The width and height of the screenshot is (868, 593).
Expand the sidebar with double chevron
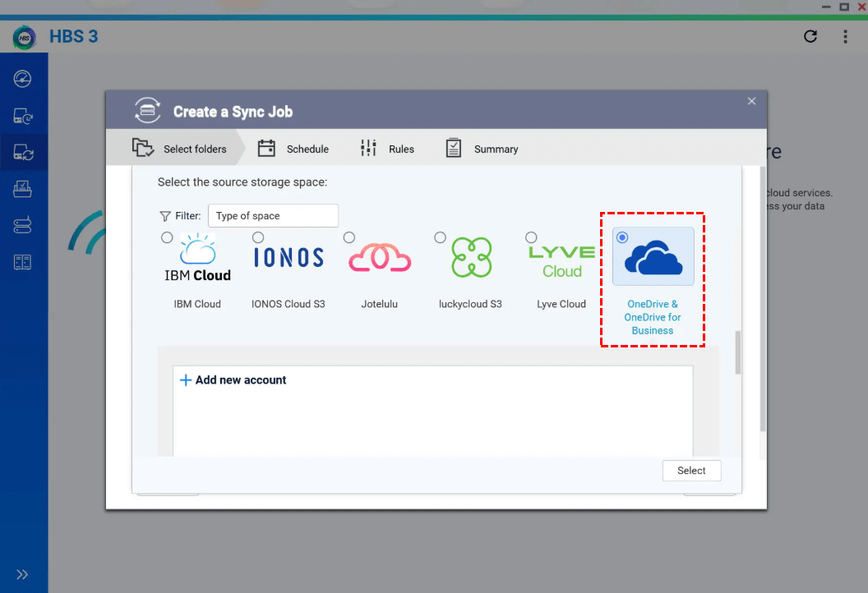(x=22, y=574)
